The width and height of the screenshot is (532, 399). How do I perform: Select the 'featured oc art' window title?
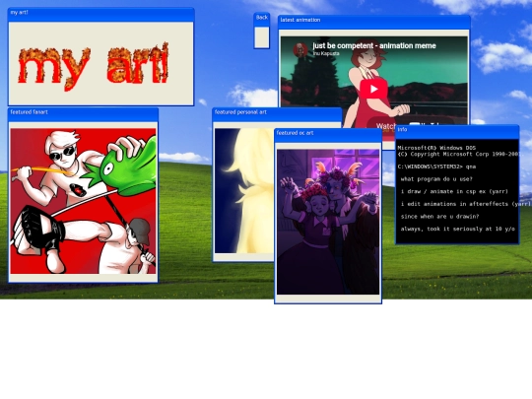(x=295, y=133)
